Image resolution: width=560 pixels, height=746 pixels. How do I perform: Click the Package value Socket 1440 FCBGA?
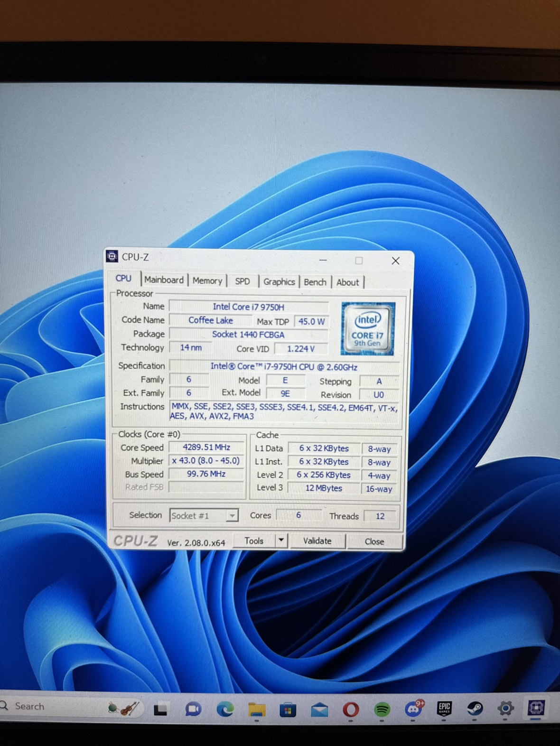coord(249,335)
